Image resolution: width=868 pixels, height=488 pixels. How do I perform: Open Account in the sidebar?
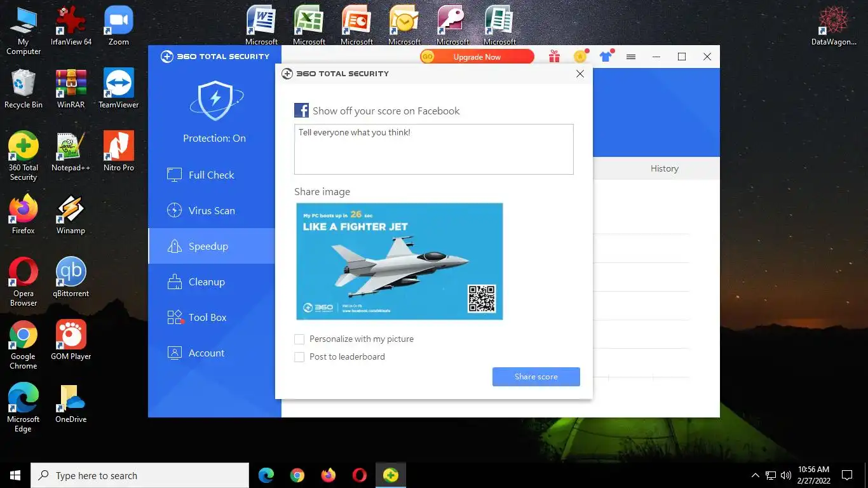212,353
